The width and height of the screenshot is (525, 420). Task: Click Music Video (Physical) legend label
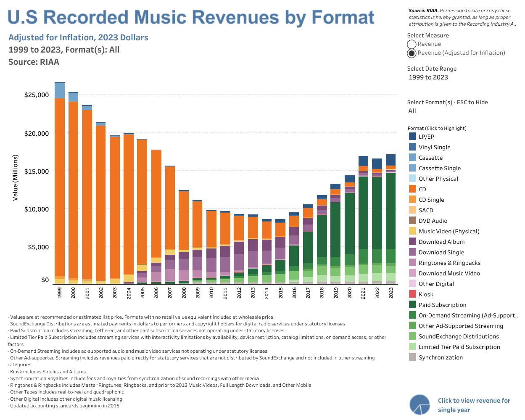pos(449,231)
